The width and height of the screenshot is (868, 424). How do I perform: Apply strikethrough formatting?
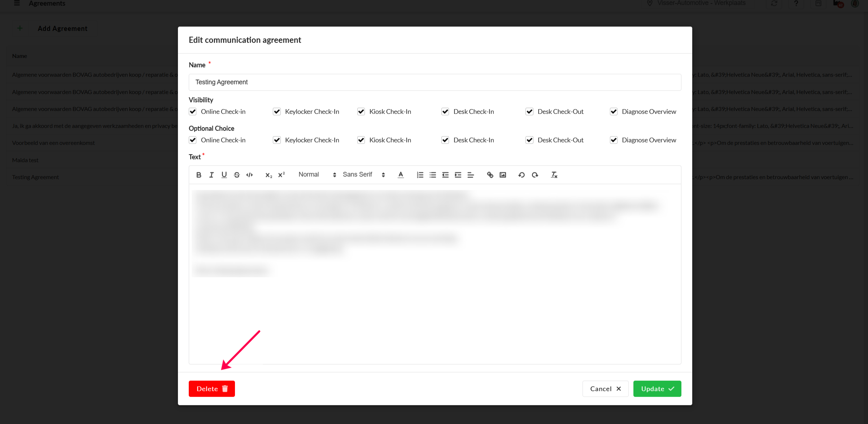[237, 175]
